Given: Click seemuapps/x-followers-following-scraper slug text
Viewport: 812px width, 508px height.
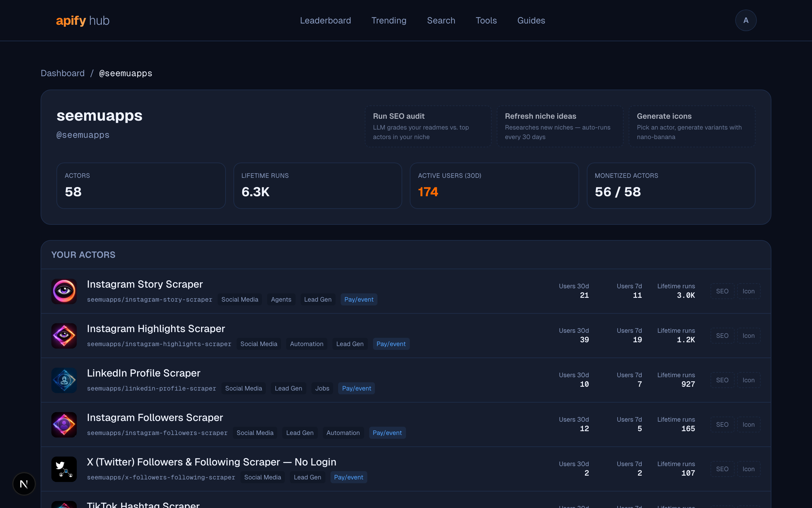Looking at the screenshot, I should [x=161, y=478].
